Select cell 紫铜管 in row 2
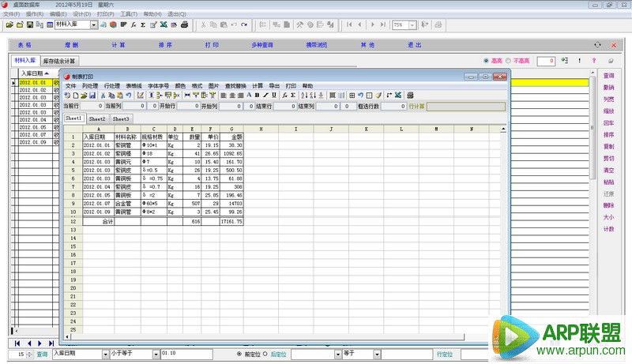This screenshot has height=364, width=632. coord(126,145)
